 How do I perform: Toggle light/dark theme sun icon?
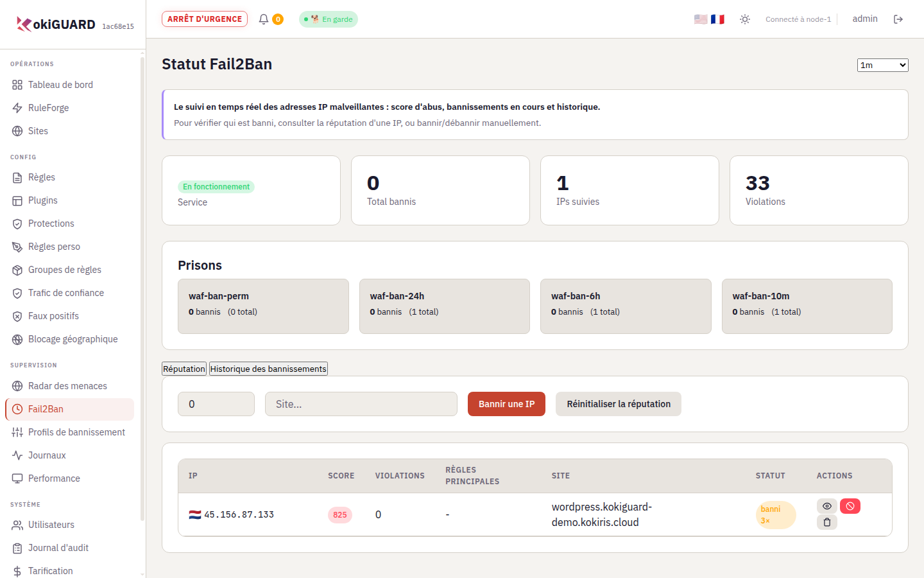(745, 19)
